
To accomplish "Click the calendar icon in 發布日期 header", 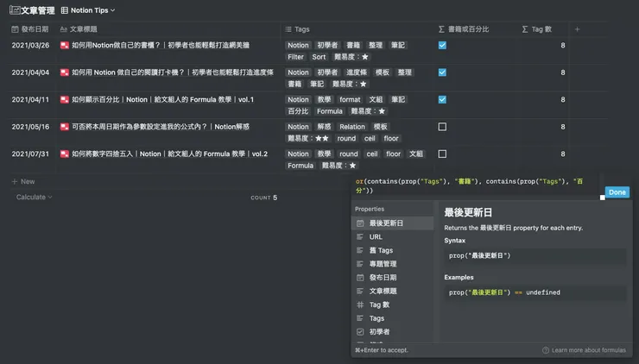I will coord(15,29).
